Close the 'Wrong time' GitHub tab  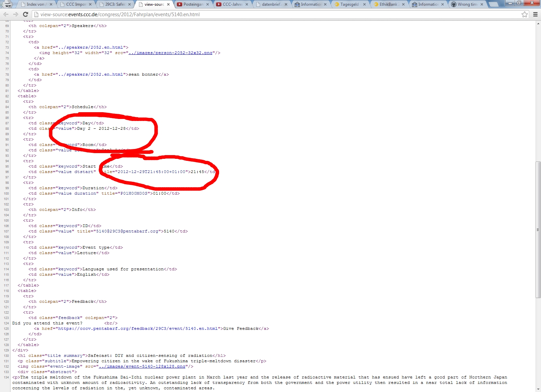(x=482, y=4)
